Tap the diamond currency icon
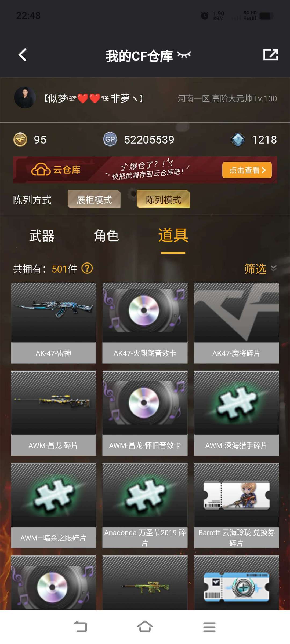The image size is (290, 644). [x=238, y=140]
